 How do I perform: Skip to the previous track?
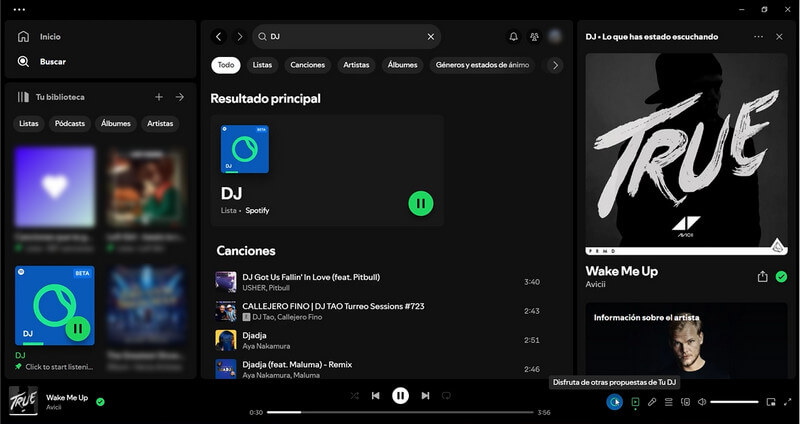point(376,395)
